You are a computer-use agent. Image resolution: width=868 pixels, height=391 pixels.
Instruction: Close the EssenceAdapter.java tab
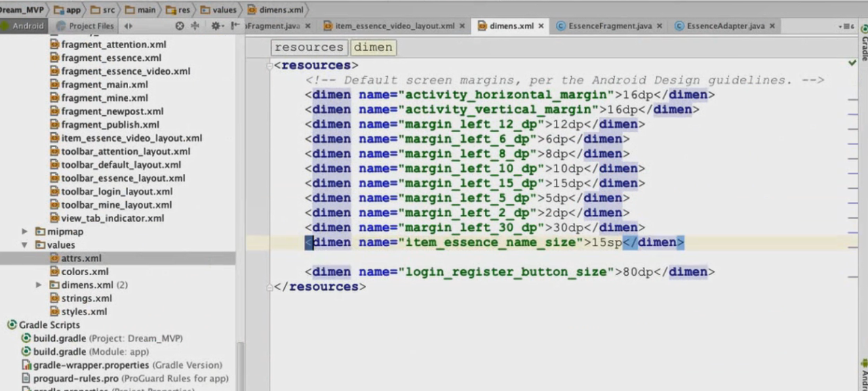pos(772,26)
